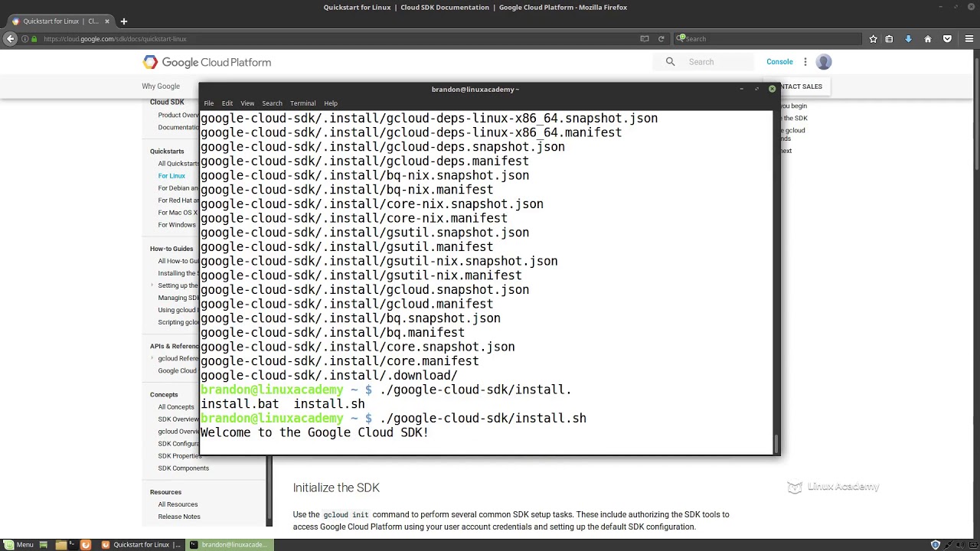Select the Quickstart for Linux browser tab
The height and width of the screenshot is (551, 980).
point(60,21)
